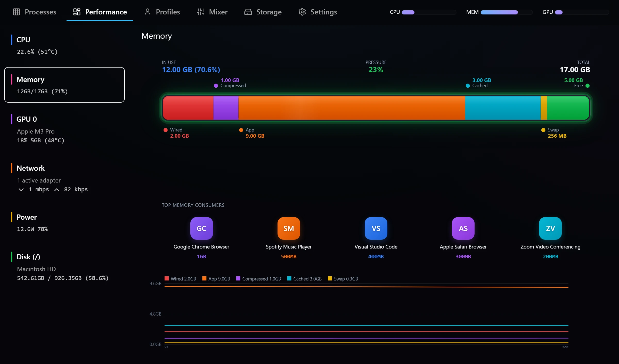Select the CPU sidebar item
The height and width of the screenshot is (364, 619).
click(x=64, y=45)
